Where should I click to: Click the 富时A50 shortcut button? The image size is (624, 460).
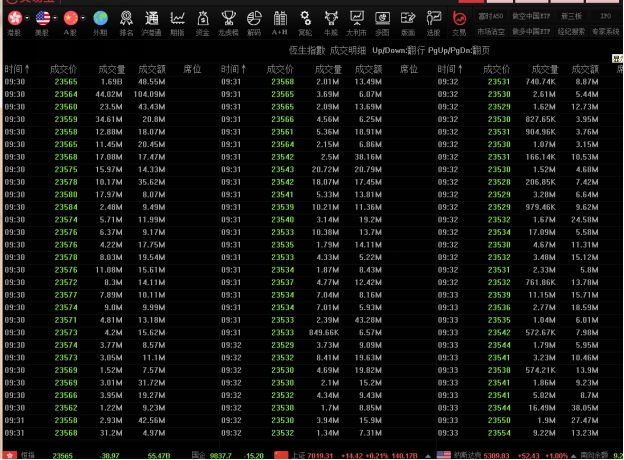[x=490, y=17]
